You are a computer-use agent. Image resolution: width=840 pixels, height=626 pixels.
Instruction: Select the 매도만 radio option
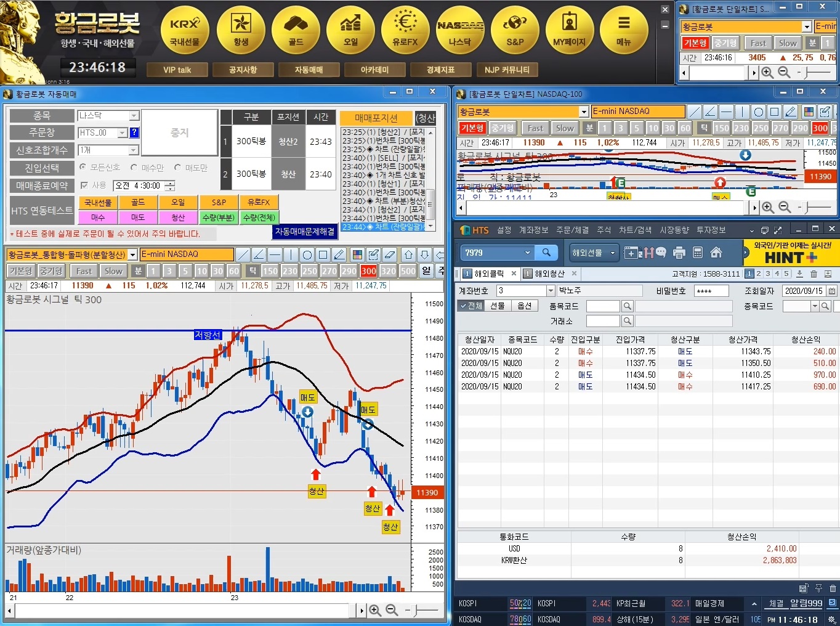(x=177, y=167)
